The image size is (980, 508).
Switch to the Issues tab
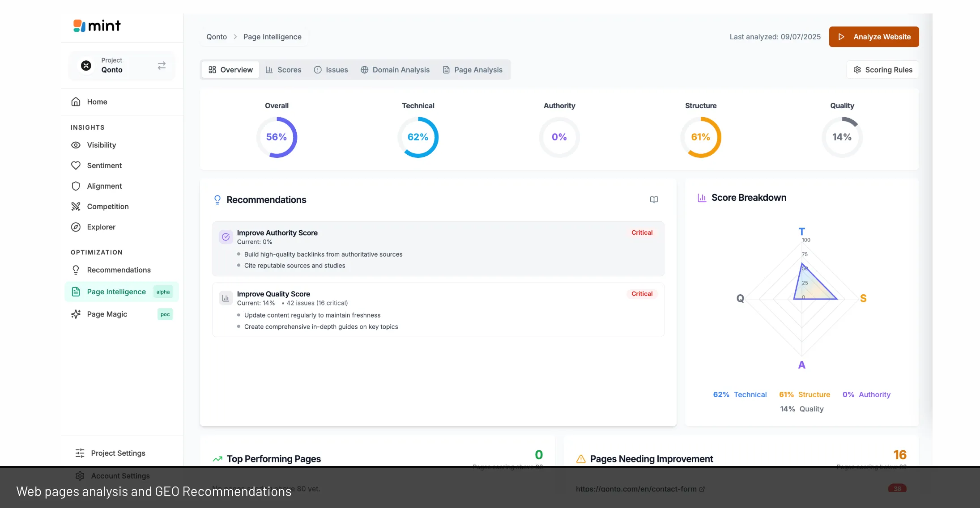(x=331, y=70)
